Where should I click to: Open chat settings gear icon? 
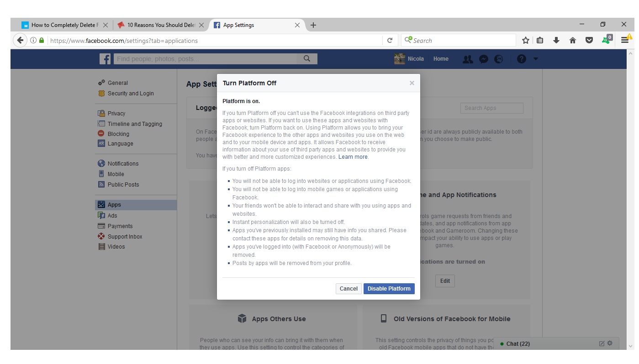[610, 343]
